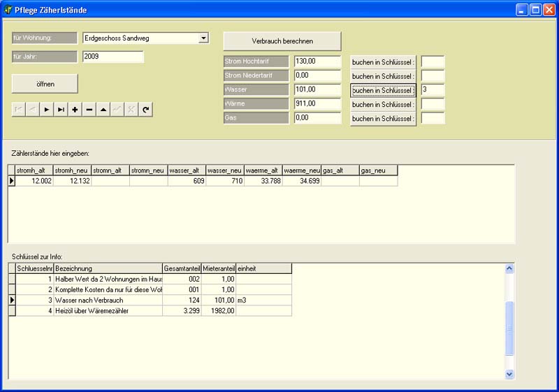Screen dimensions: 559x392
Task: Click the application icon in title bar
Action: pos(8,10)
